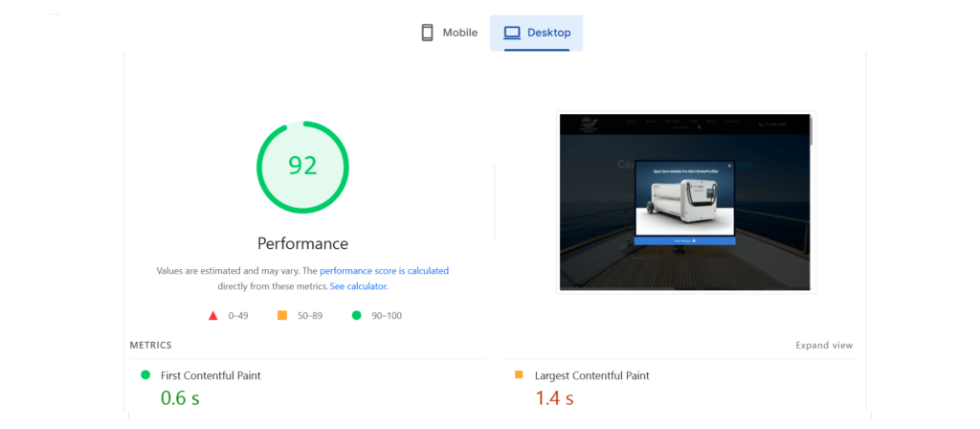Close the product popup in the screenshot

(x=729, y=166)
